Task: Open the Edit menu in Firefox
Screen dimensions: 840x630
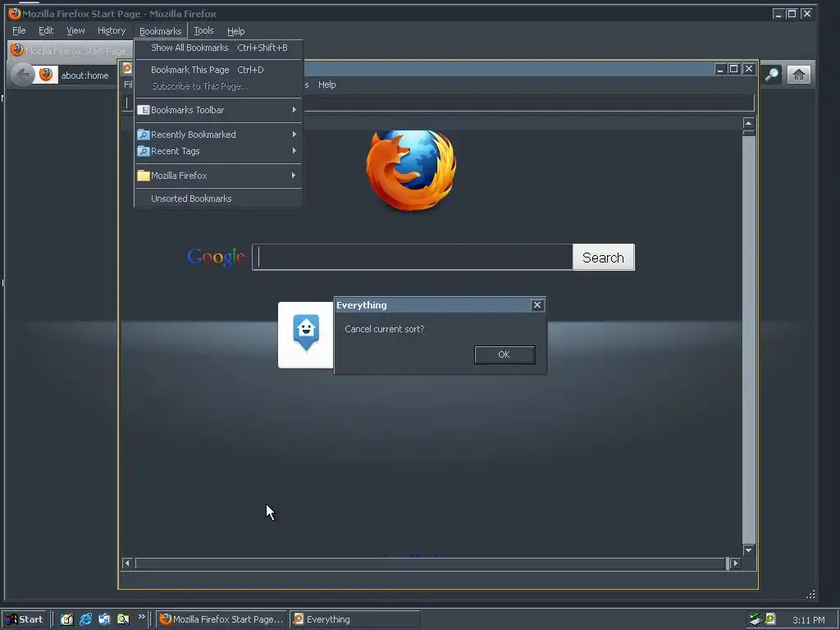Action: coord(46,30)
